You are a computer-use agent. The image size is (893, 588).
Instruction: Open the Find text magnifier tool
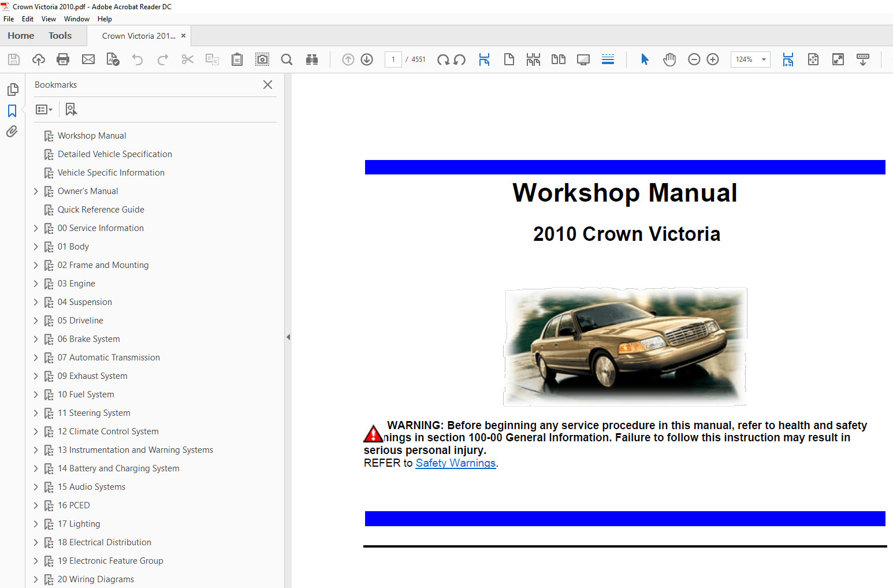(x=286, y=59)
